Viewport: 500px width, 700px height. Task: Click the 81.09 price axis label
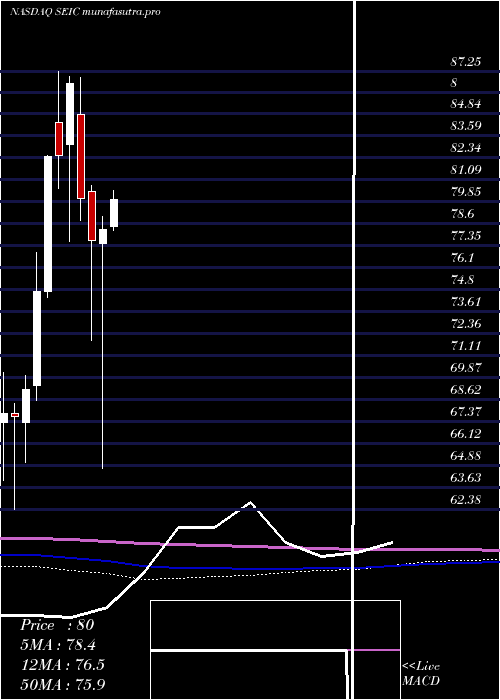(466, 170)
